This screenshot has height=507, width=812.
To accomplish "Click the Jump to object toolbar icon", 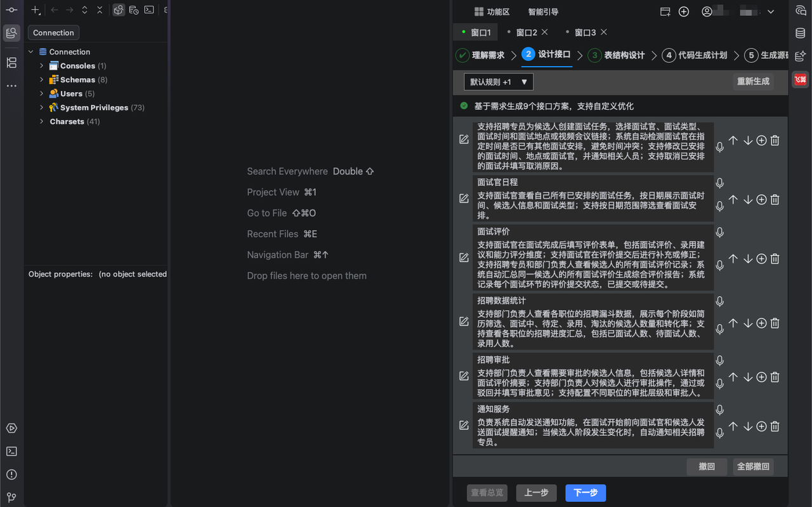I will (119, 10).
